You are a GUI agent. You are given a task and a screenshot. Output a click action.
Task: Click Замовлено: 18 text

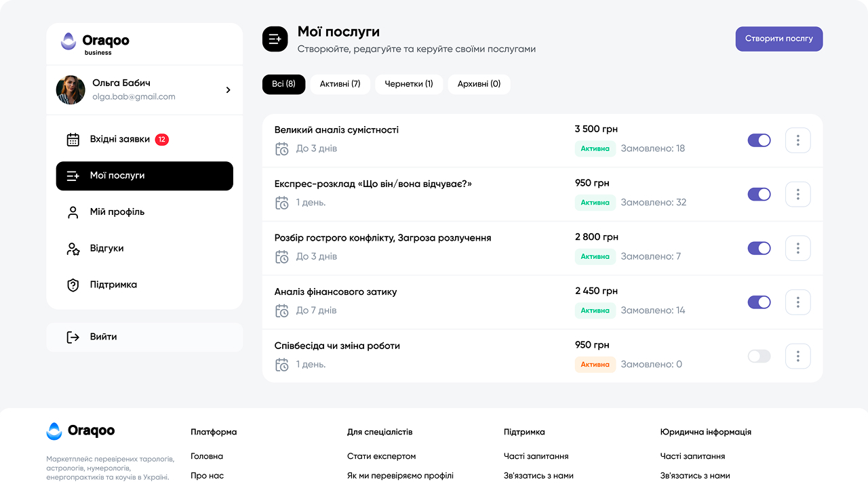tap(653, 149)
